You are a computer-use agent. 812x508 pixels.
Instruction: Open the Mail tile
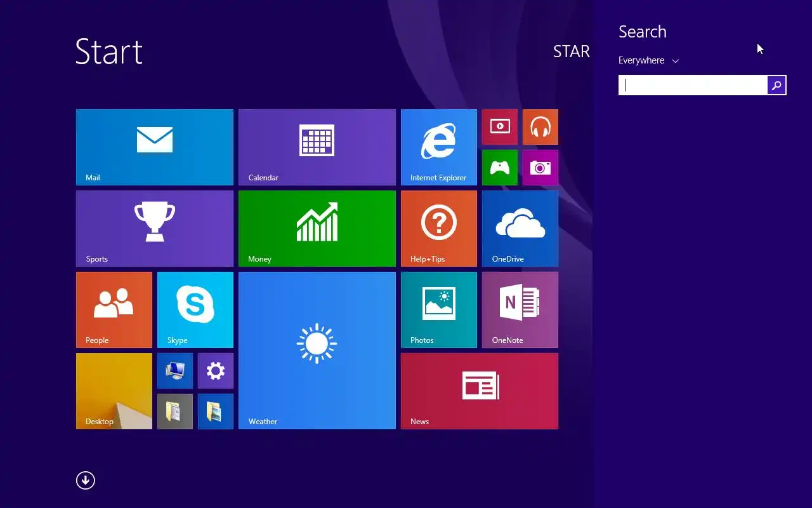tap(155, 147)
